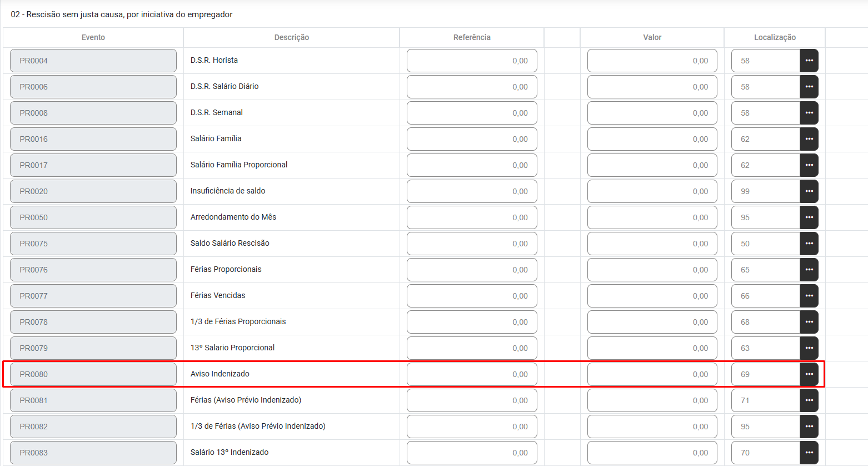Open location lookup for Insuficiência de saldo
The width and height of the screenshot is (868, 466).
(809, 191)
